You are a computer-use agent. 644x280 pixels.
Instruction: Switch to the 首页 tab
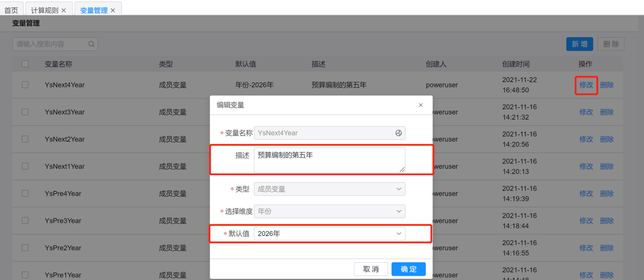tap(11, 10)
